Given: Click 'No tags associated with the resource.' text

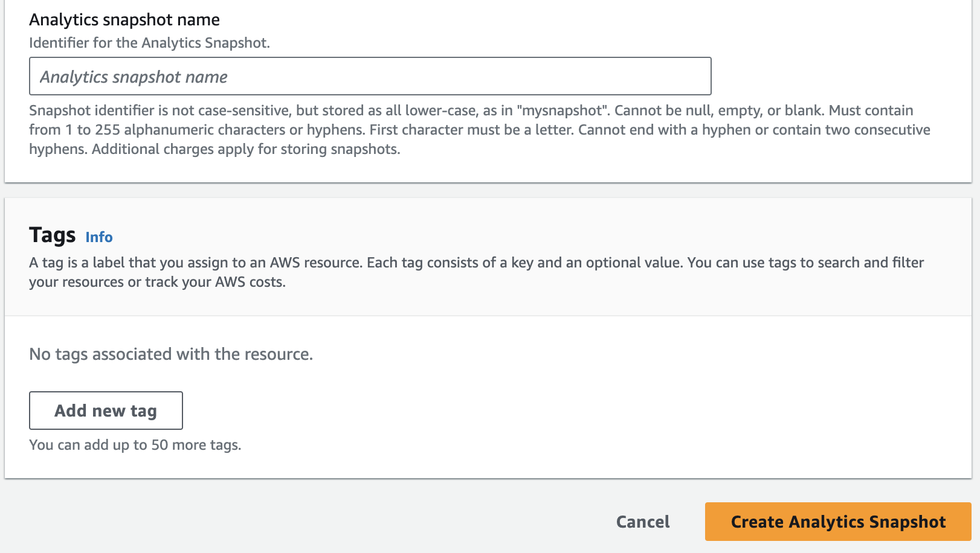Looking at the screenshot, I should 171,354.
